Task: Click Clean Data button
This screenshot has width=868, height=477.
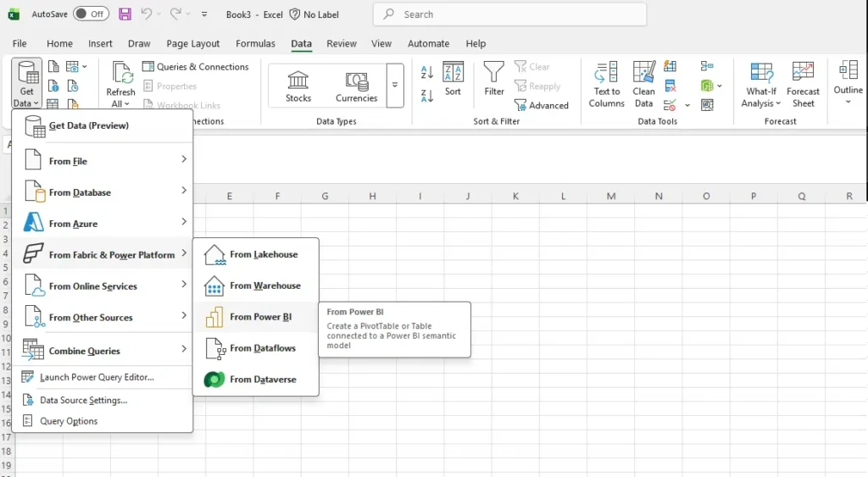Action: coord(644,85)
